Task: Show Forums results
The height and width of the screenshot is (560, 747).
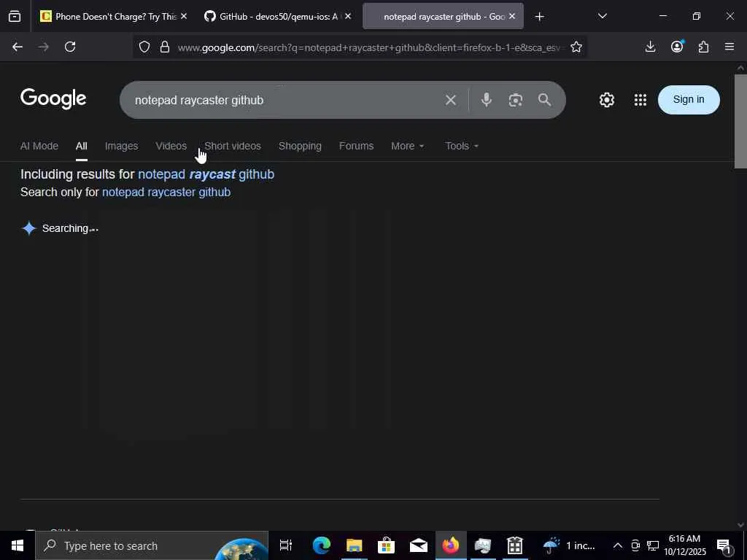Action: tap(356, 146)
